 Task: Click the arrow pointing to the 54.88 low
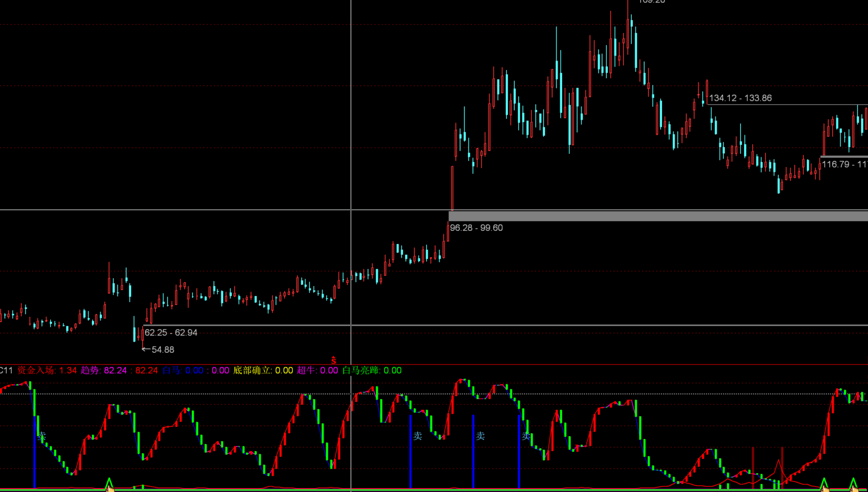(146, 349)
